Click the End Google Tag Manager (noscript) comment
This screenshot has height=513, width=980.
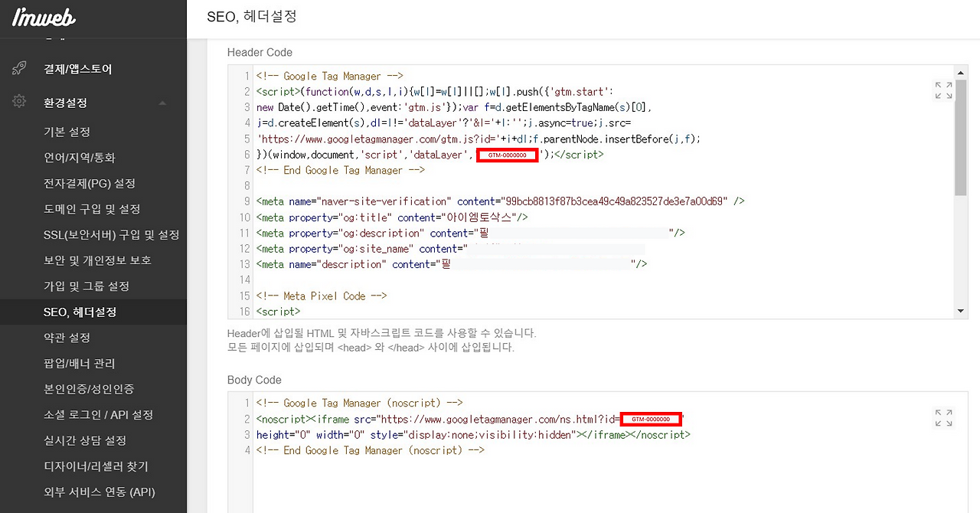371,450
